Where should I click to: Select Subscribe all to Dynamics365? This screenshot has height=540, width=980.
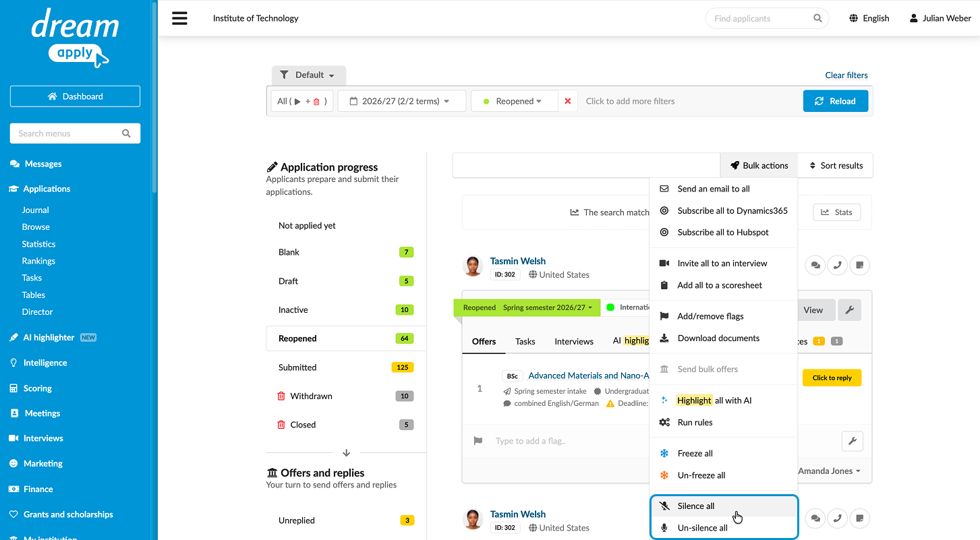tap(724, 210)
